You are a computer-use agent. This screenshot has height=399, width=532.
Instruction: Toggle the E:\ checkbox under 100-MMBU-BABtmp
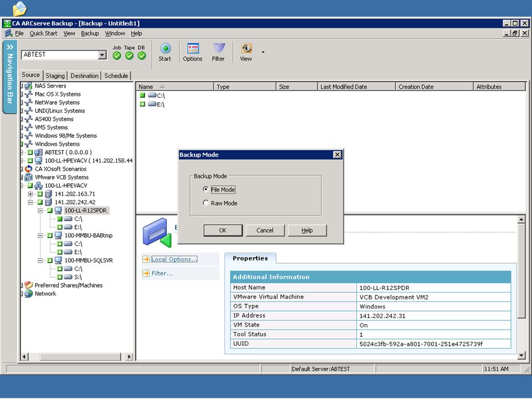point(60,252)
